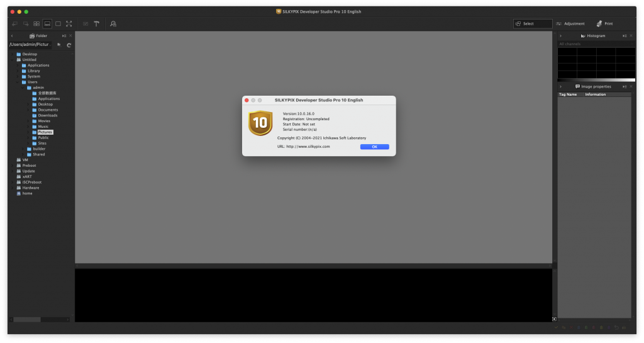644x343 pixels.
Task: Select the Sites folder
Action: point(42,143)
